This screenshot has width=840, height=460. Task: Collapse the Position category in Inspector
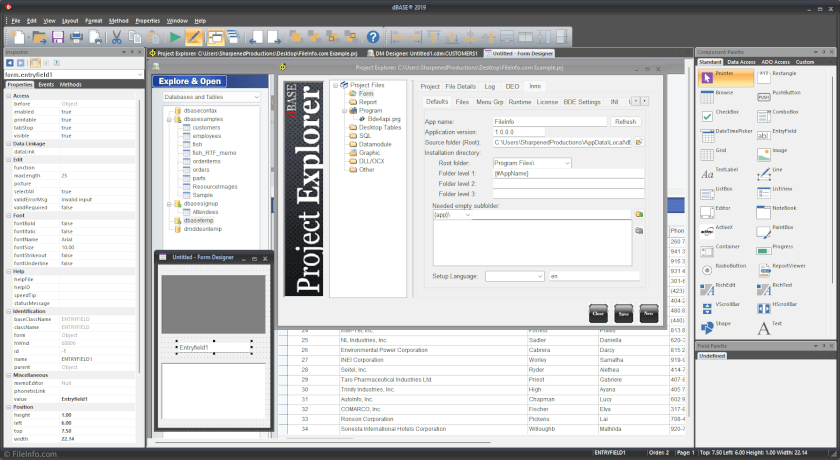coord(9,407)
